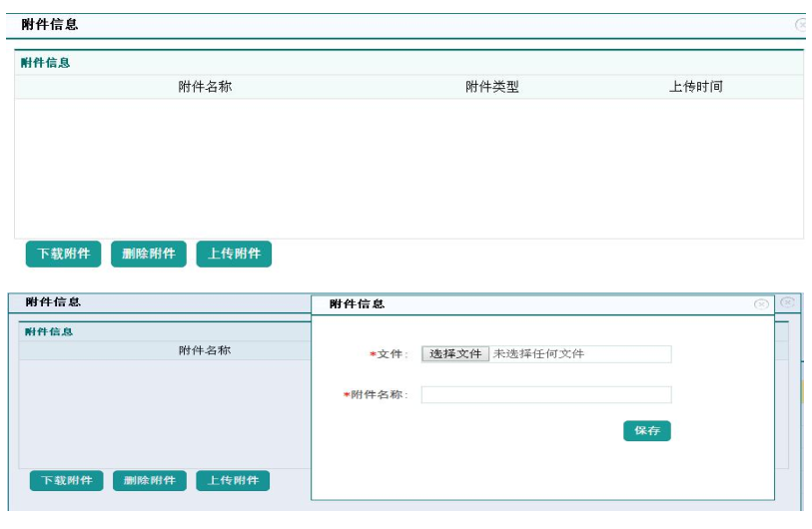Click 附件名称 column header in lower panel
This screenshot has height=529, width=812.
click(x=205, y=350)
